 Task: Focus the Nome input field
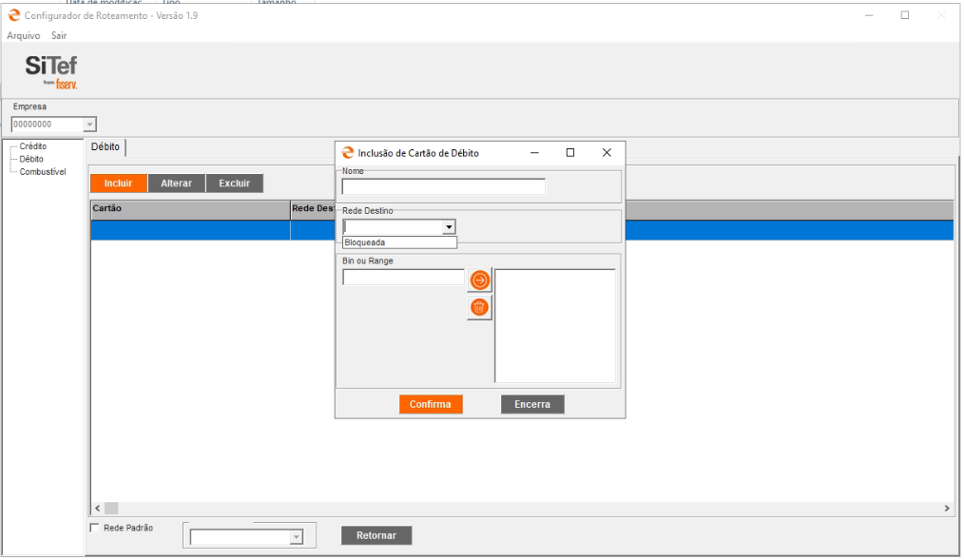443,187
